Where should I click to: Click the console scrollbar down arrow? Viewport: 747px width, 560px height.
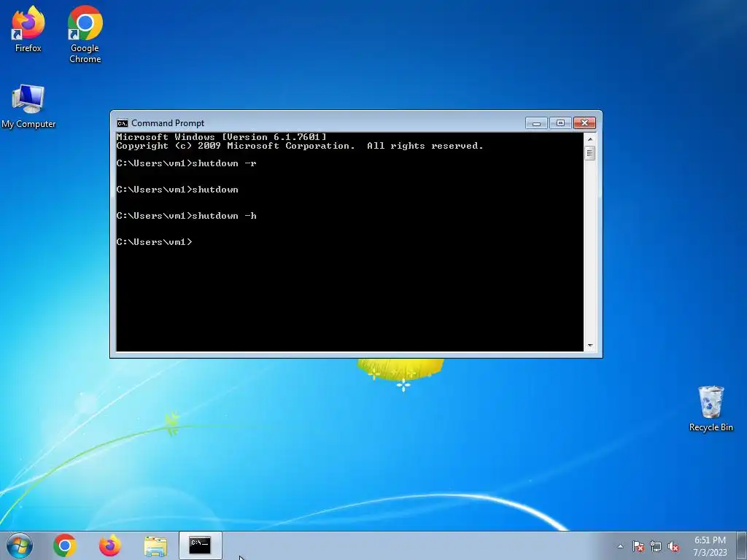click(589, 346)
